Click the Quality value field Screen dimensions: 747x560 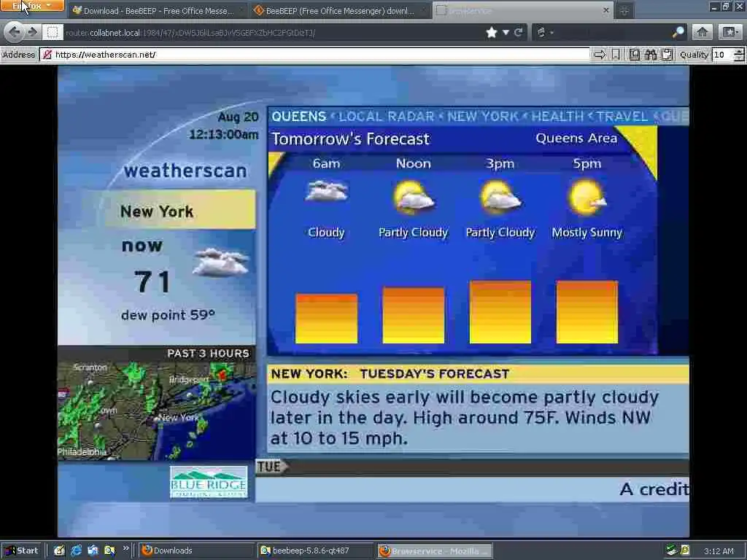click(723, 55)
